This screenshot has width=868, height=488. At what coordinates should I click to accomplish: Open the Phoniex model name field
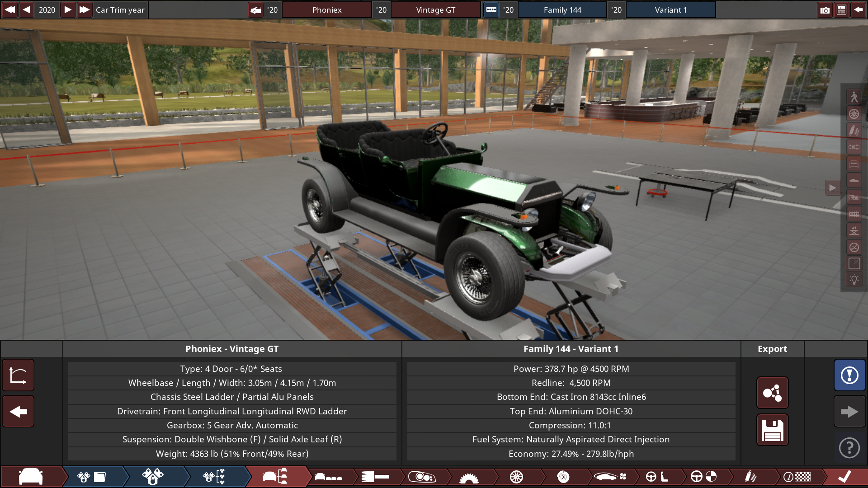click(x=327, y=10)
